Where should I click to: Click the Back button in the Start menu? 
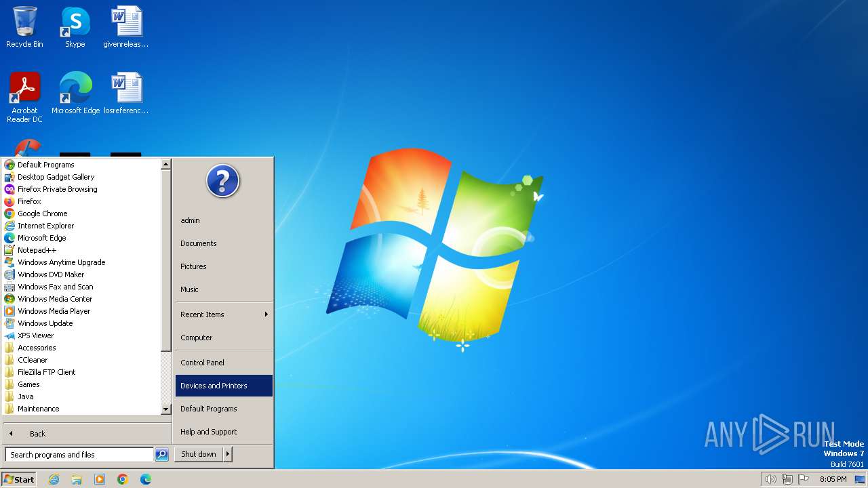pyautogui.click(x=87, y=434)
